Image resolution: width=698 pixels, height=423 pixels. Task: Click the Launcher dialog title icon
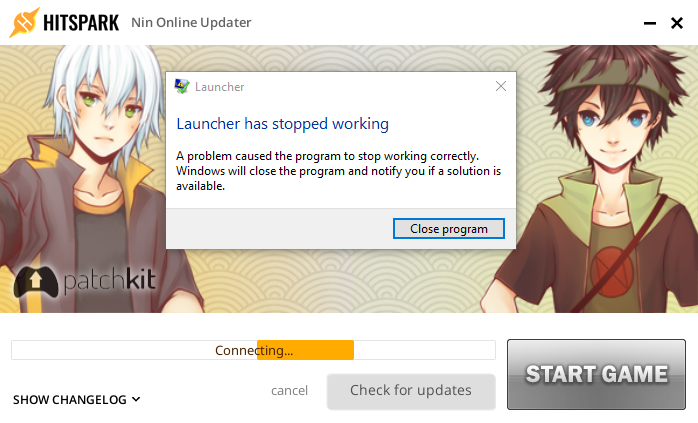(x=182, y=86)
